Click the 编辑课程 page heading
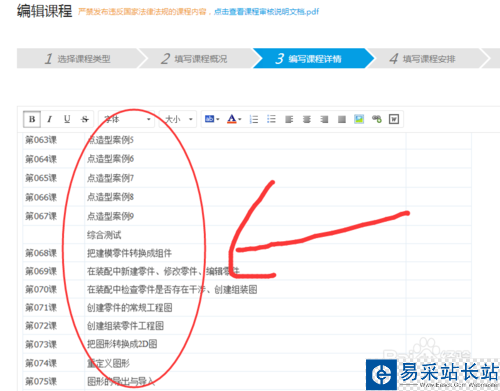500x391 pixels. coord(45,11)
